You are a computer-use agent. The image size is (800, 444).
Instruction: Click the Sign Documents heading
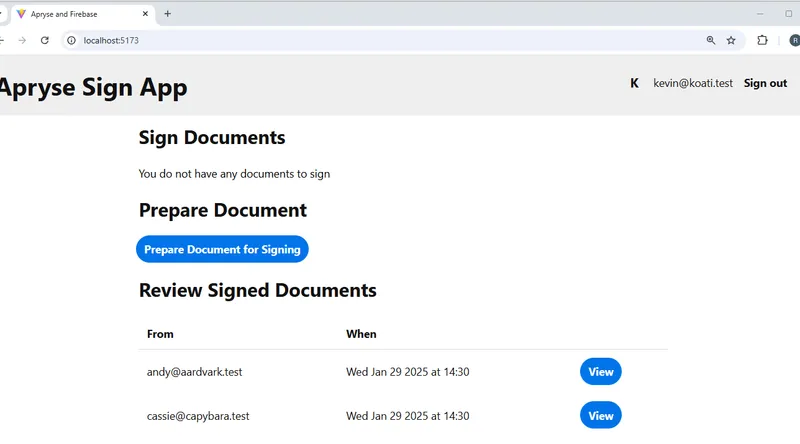point(212,138)
